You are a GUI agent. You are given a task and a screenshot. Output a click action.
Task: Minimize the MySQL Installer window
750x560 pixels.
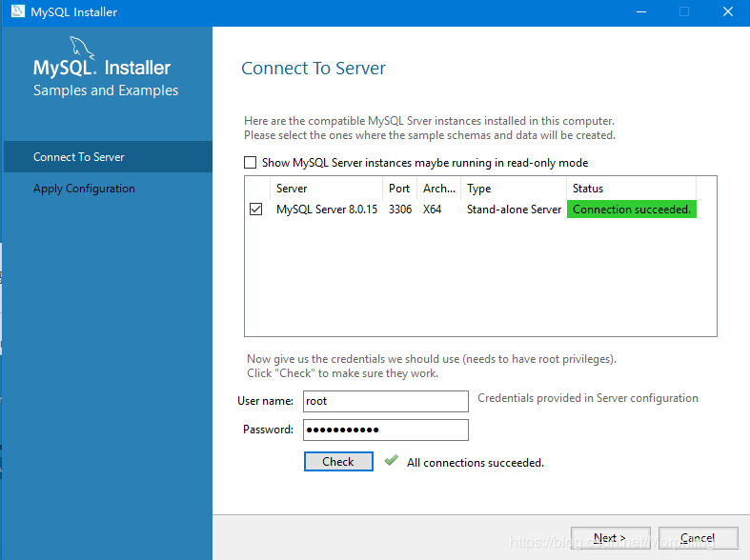click(641, 11)
